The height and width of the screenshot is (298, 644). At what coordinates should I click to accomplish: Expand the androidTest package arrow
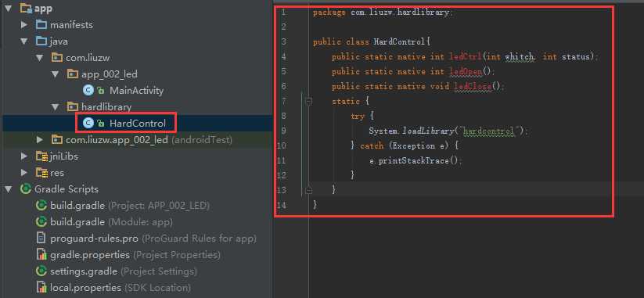[x=40, y=140]
